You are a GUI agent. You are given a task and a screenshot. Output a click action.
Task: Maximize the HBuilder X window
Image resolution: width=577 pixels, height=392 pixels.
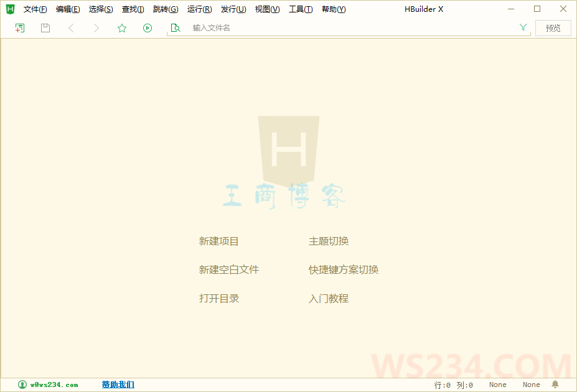[x=537, y=9]
